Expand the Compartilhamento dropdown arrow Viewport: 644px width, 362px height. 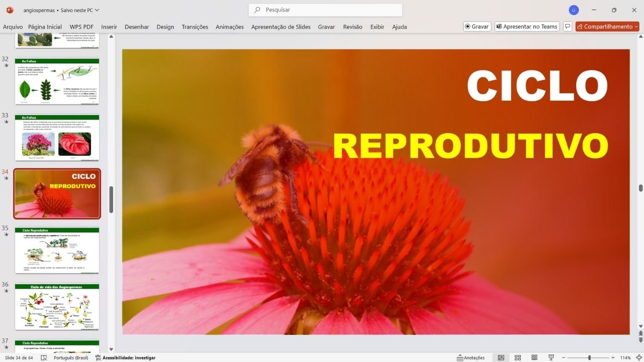click(636, 27)
